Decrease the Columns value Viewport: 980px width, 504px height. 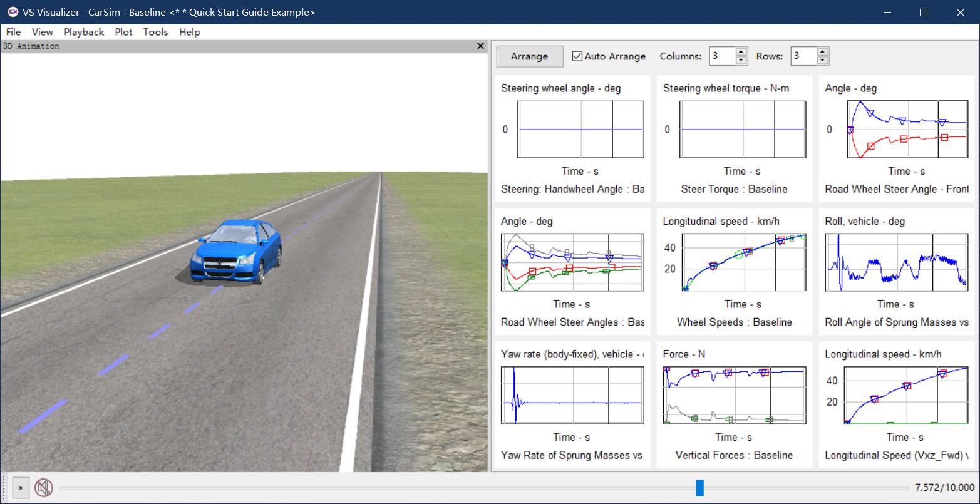click(741, 61)
